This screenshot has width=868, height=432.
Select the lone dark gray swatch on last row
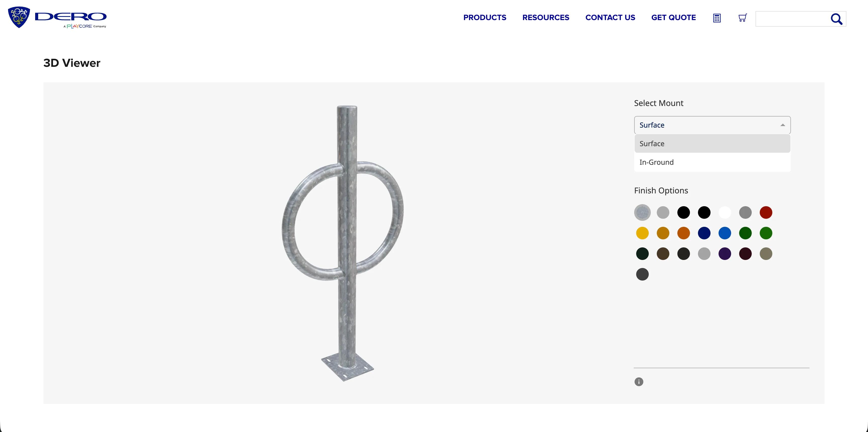[642, 274]
